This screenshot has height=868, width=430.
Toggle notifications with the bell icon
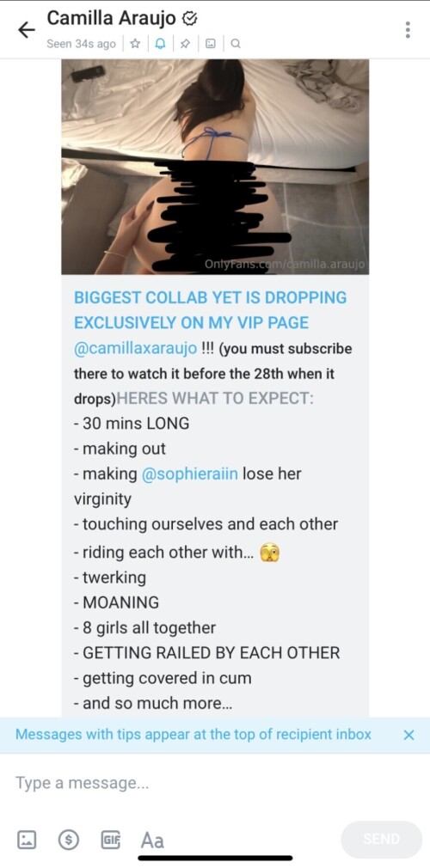click(x=162, y=45)
